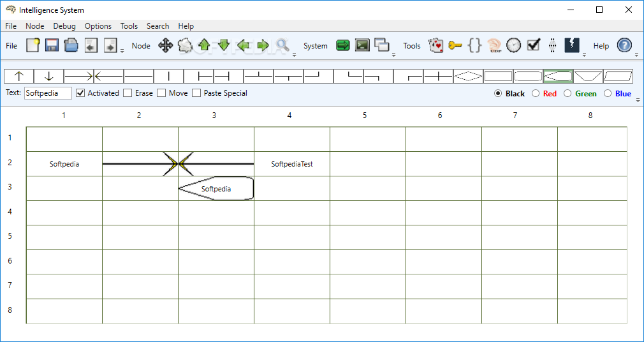The width and height of the screenshot is (644, 342).
Task: Click the checkmark box tool icon
Action: pos(533,45)
